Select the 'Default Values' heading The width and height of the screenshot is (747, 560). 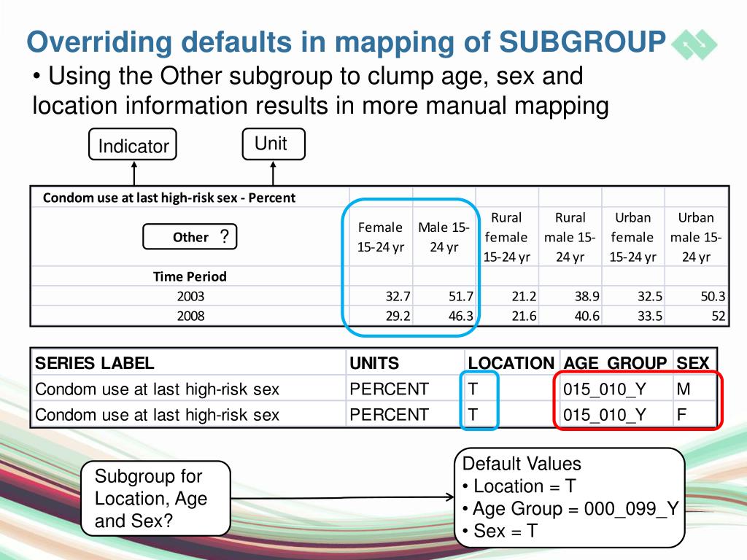522,463
